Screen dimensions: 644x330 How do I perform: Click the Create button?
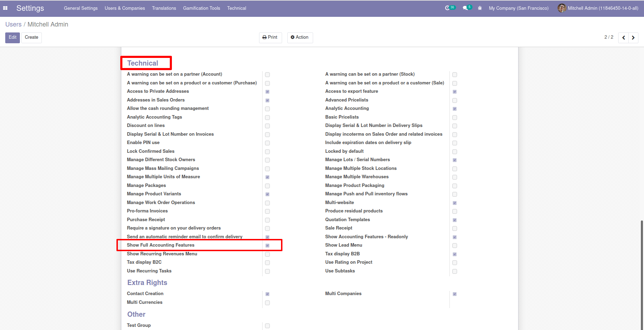pos(31,37)
